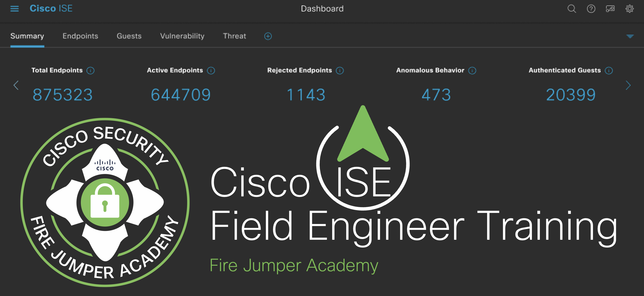This screenshot has height=296, width=644.
Task: Open Rejected Endpoints count 1143
Action: click(306, 95)
